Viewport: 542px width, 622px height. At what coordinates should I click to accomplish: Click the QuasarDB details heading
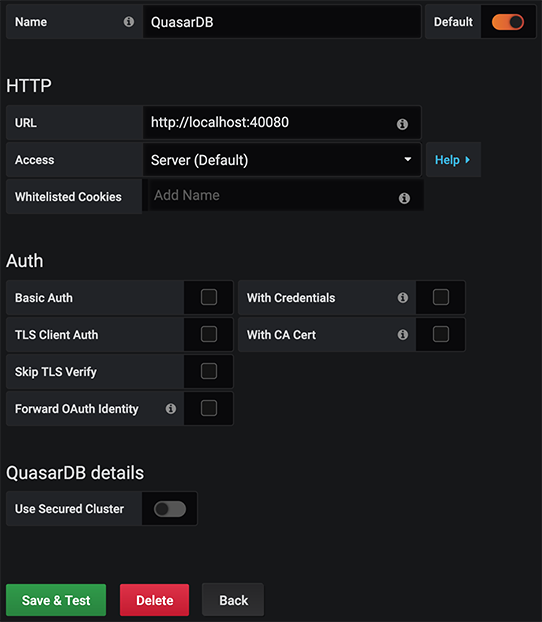coord(75,473)
